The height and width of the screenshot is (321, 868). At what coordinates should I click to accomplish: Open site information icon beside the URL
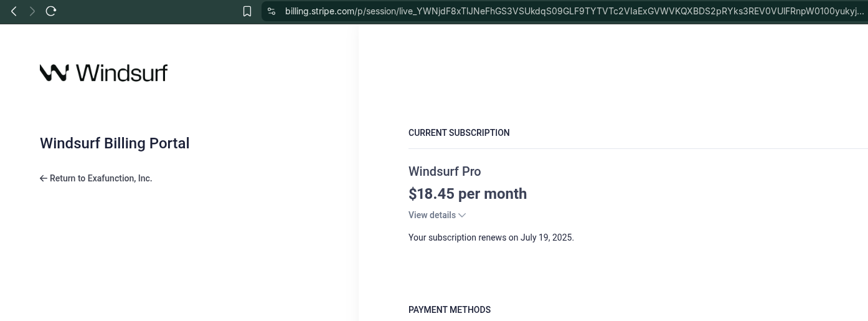click(271, 11)
